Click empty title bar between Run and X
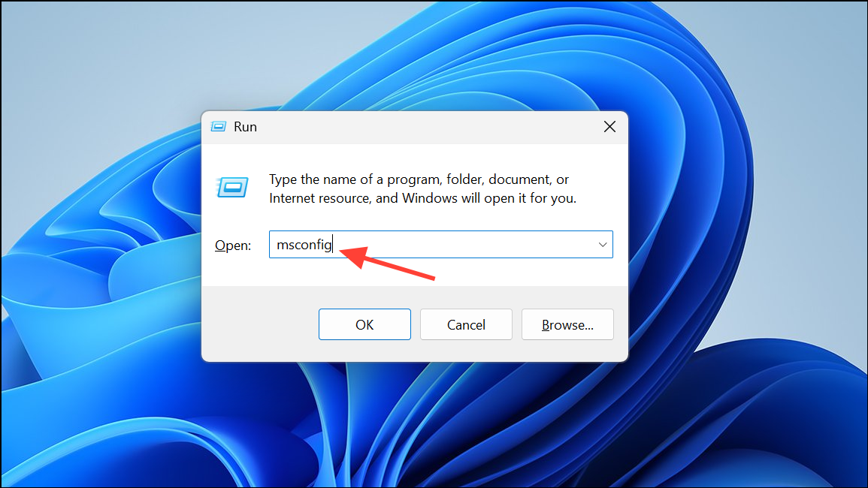 [x=426, y=127]
